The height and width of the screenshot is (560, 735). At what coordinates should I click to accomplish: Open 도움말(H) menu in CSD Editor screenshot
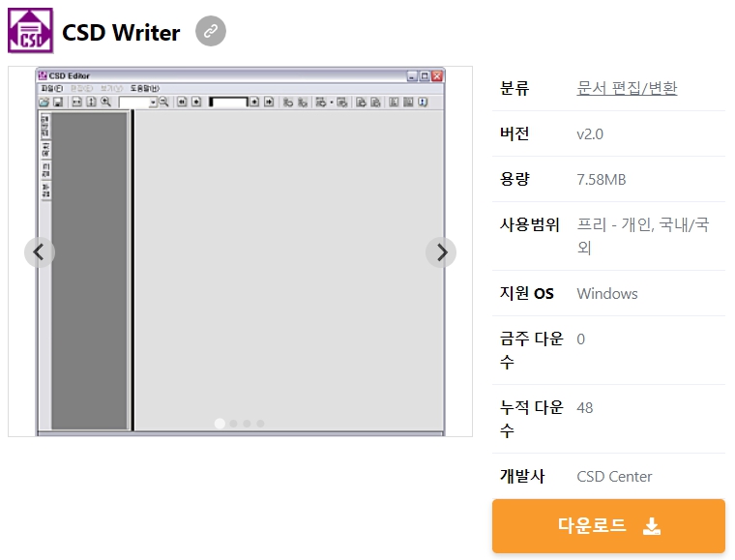(x=145, y=88)
